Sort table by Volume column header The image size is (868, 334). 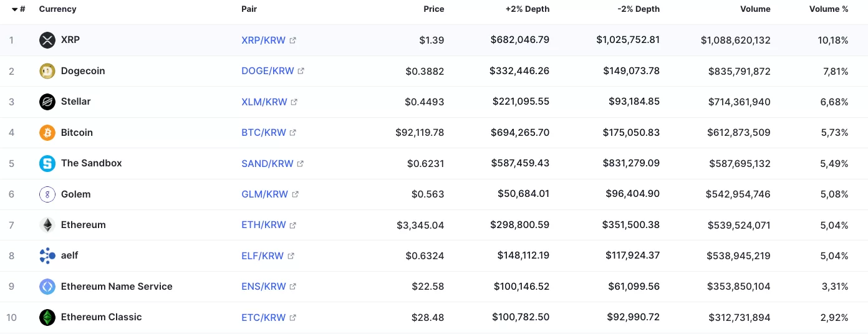(755, 9)
